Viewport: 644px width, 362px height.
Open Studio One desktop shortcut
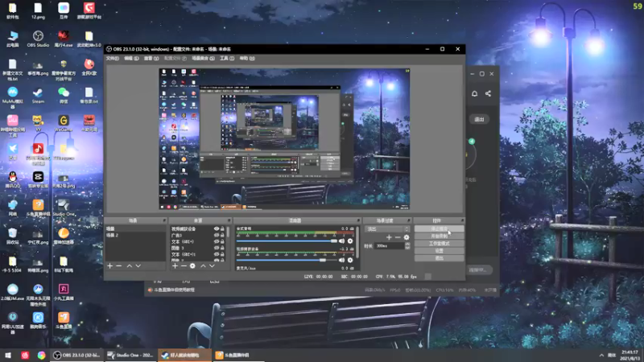(x=64, y=208)
